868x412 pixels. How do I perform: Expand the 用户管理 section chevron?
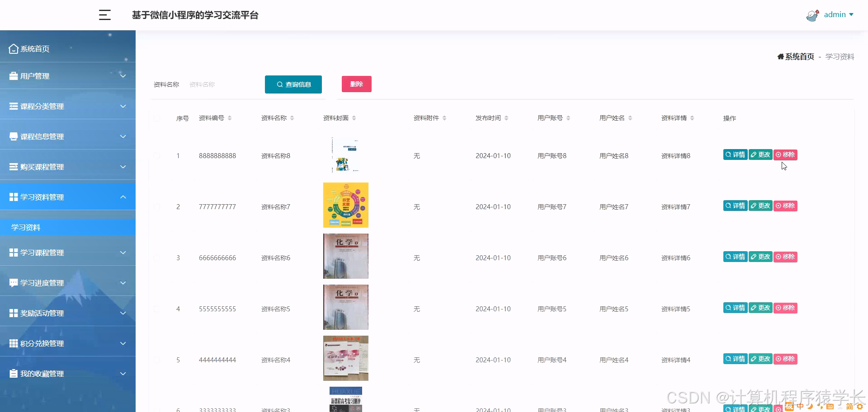(x=123, y=76)
